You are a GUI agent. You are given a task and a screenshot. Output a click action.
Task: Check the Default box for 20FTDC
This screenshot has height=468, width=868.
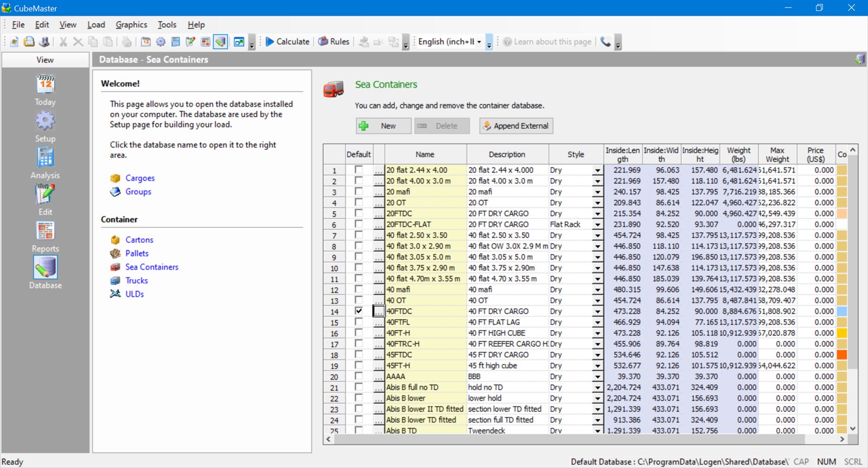[359, 213]
